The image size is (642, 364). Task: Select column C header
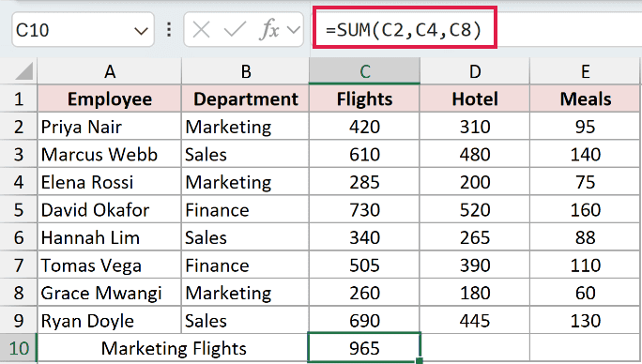pyautogui.click(x=364, y=71)
